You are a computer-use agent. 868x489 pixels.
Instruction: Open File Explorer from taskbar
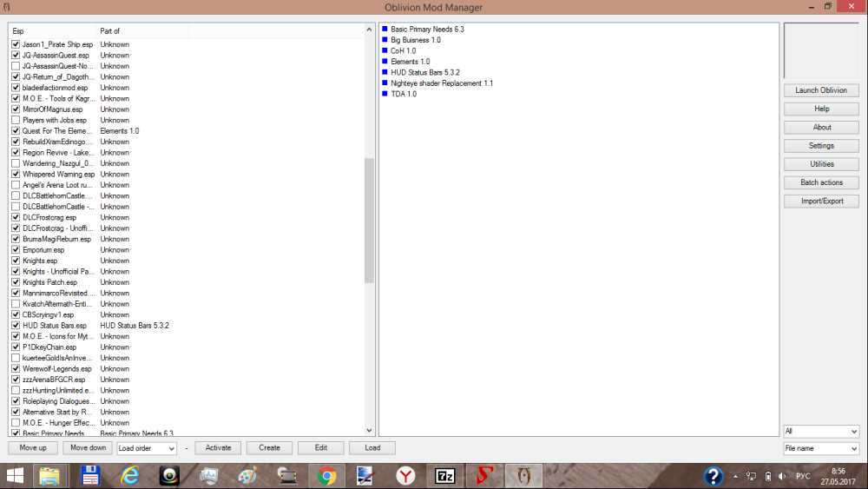[x=49, y=476]
